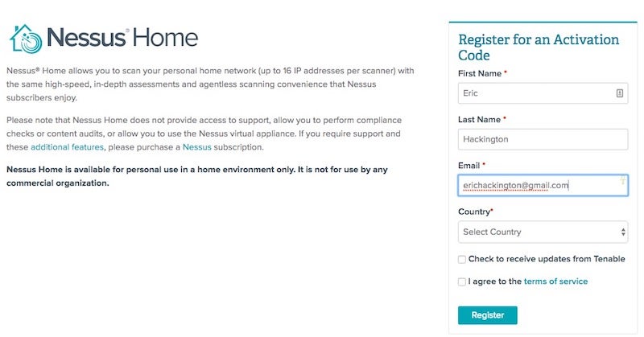
Task: Click the Register for an Activation Code heading
Action: click(539, 47)
